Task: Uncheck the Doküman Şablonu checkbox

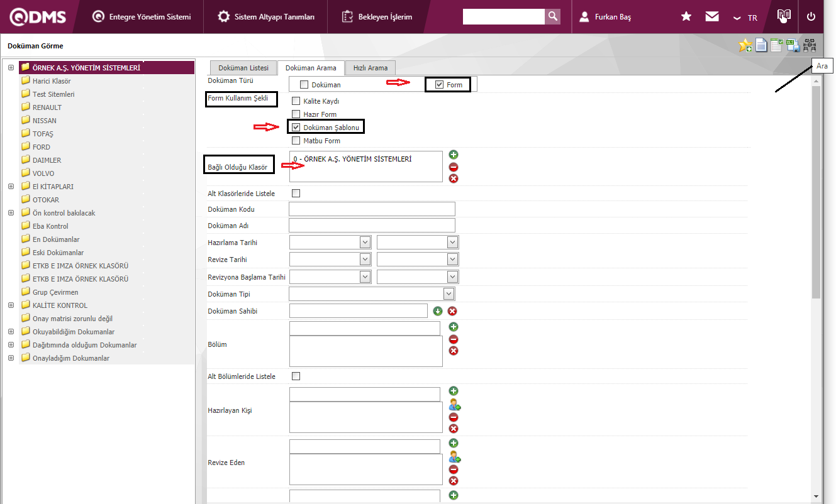Action: [x=296, y=128]
